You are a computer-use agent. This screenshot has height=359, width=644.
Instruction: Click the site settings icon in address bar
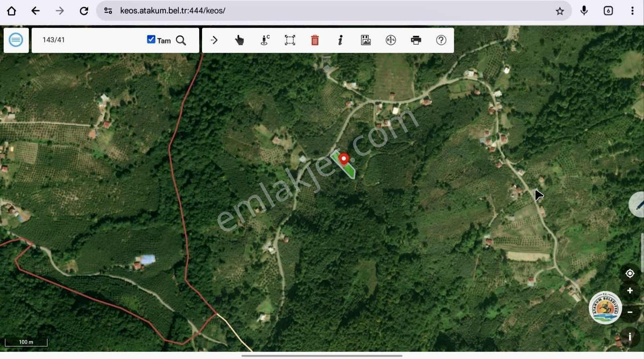point(108,11)
